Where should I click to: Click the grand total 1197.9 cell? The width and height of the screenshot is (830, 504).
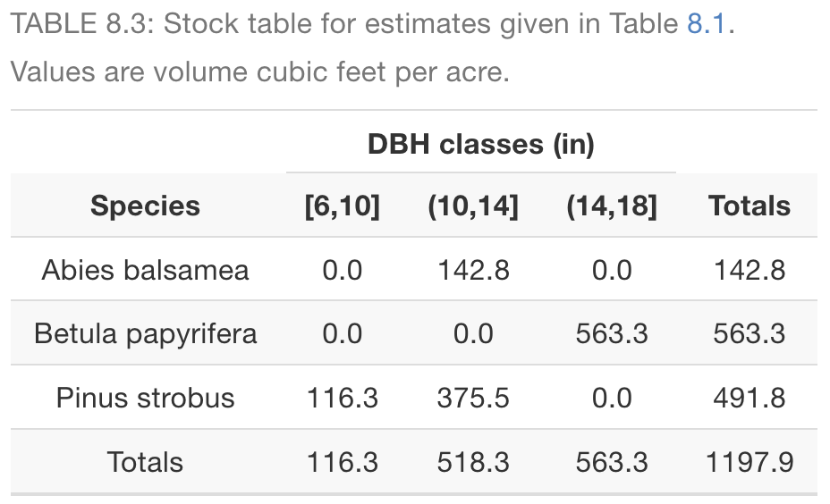pos(749,462)
